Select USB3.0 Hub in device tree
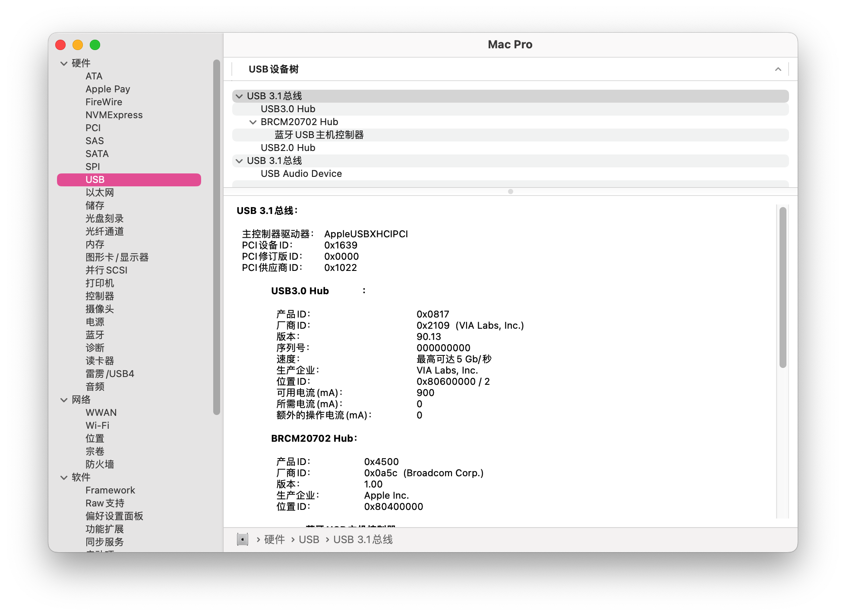The width and height of the screenshot is (846, 616). 288,109
